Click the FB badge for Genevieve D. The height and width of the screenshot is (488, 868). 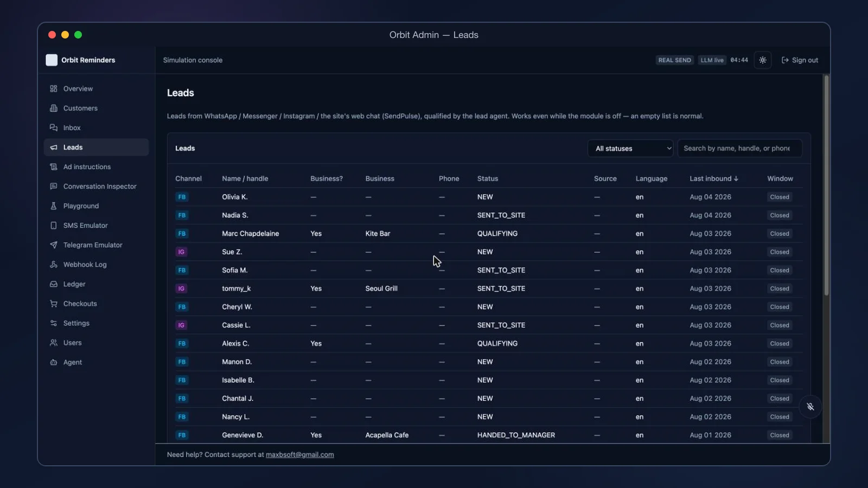coord(182,435)
